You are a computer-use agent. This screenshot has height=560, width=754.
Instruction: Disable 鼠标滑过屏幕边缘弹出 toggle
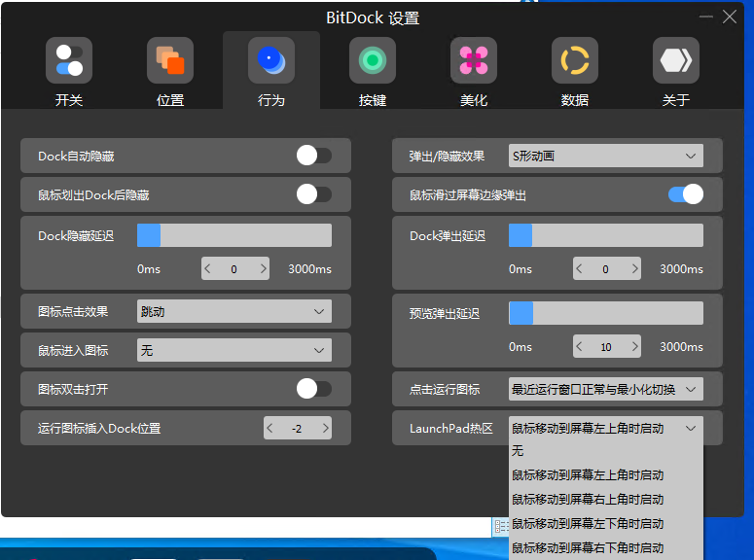tap(686, 194)
